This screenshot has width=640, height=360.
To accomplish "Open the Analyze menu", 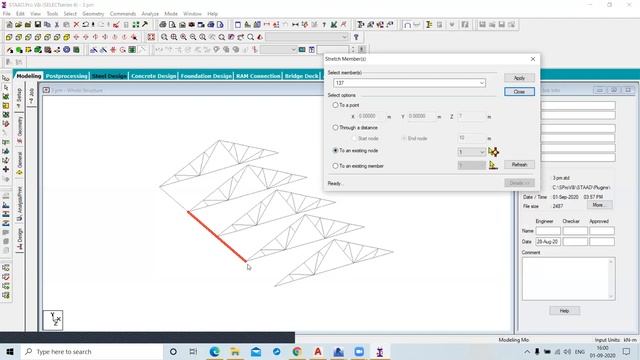I will click(x=150, y=13).
